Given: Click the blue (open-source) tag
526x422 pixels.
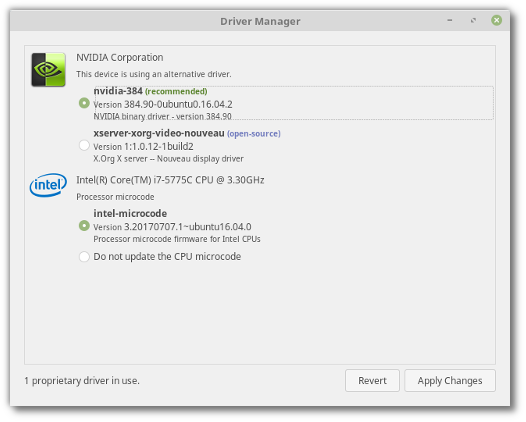Looking at the screenshot, I should click(254, 134).
